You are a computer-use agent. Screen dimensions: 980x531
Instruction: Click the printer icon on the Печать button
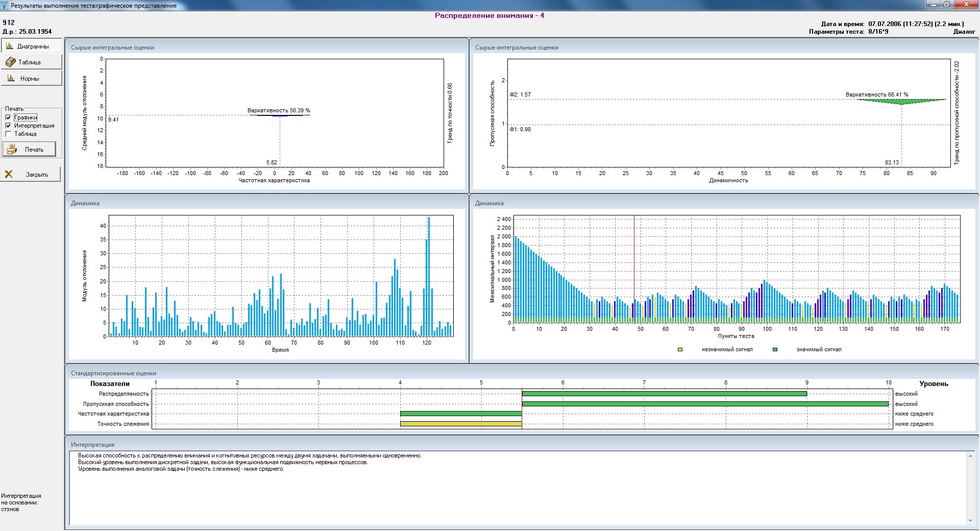coord(12,150)
